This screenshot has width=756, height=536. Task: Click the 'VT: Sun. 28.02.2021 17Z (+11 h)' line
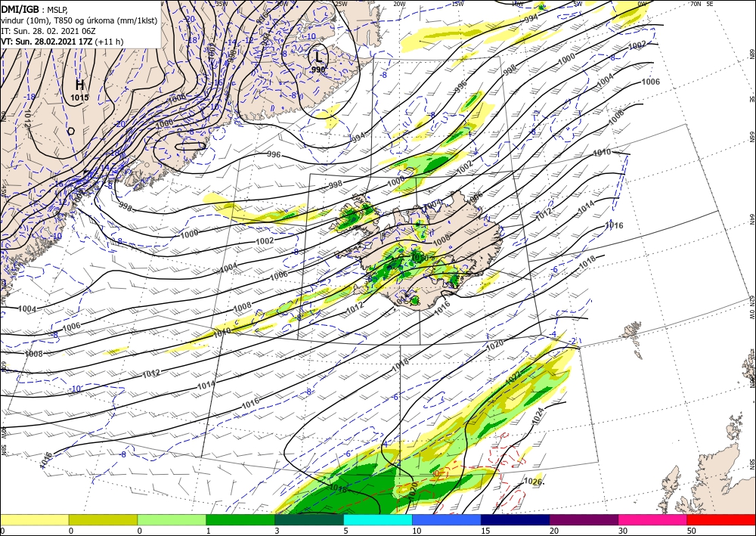pyautogui.click(x=62, y=42)
